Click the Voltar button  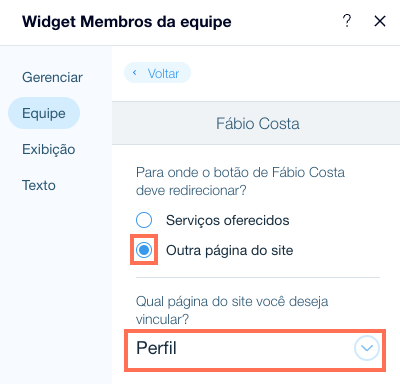(157, 73)
